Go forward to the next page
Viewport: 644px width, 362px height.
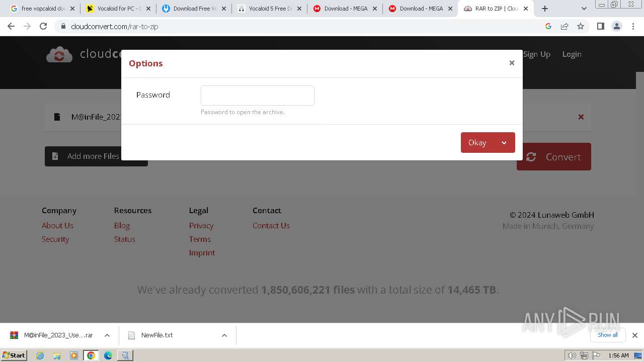(27, 26)
